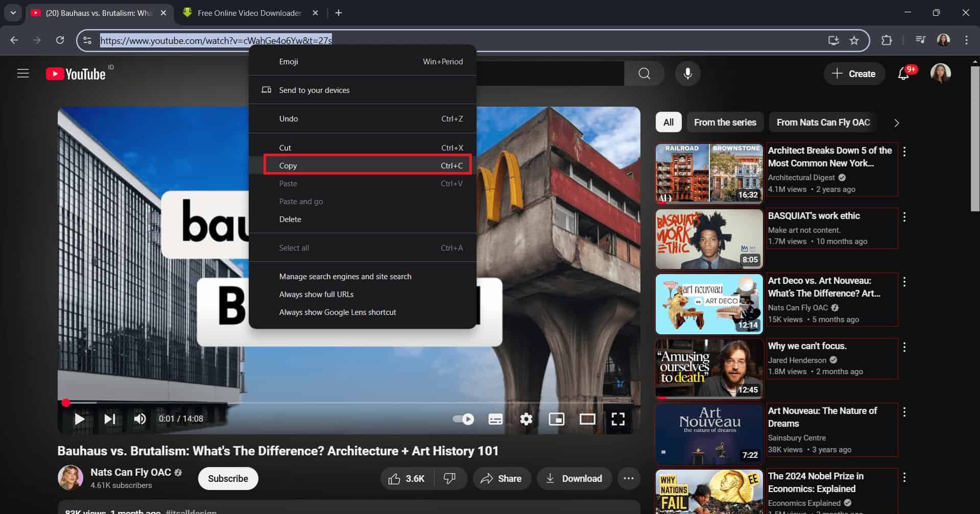Viewport: 980px width, 514px height.
Task: Open new tab with plus button
Action: pos(339,13)
